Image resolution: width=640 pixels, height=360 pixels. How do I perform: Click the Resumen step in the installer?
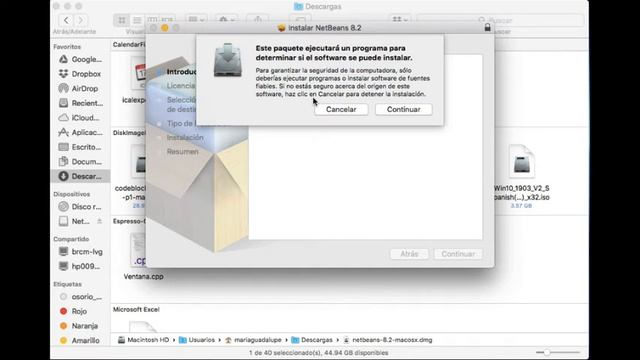(x=182, y=152)
